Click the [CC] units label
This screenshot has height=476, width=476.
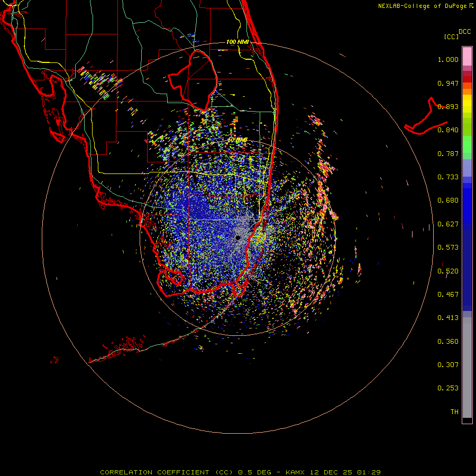coord(452,36)
